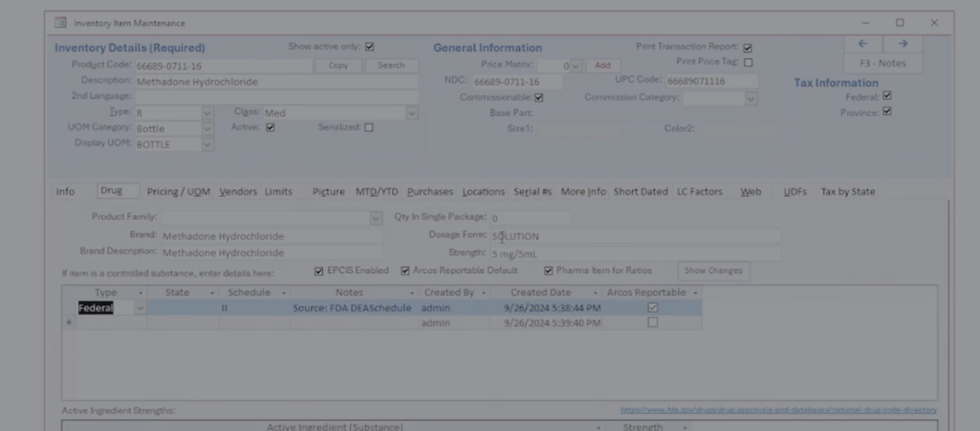This screenshot has height=431, width=980.
Task: Click the next record right arrow
Action: 903,44
